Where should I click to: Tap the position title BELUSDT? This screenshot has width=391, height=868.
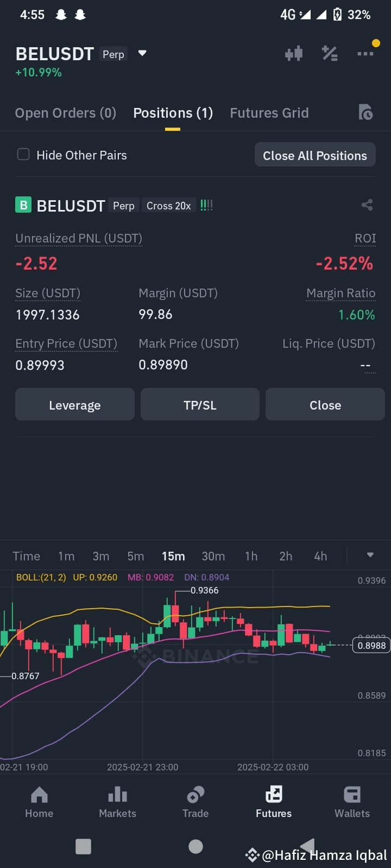tap(71, 206)
